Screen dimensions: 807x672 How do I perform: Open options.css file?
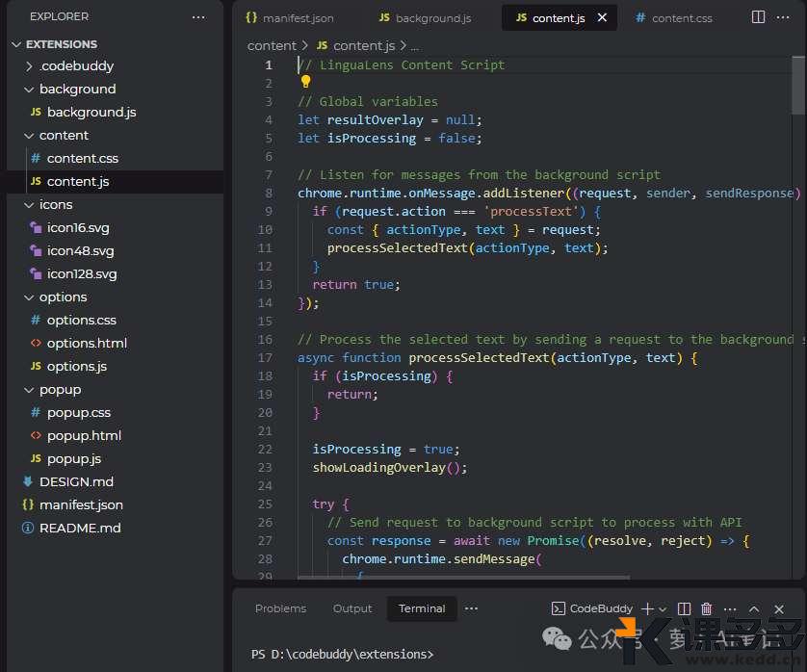pos(81,320)
